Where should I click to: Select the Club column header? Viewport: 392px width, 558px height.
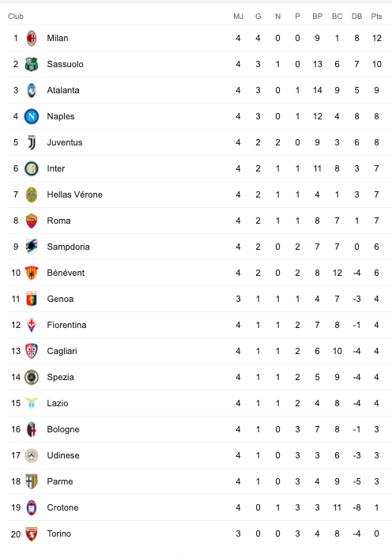click(16, 17)
